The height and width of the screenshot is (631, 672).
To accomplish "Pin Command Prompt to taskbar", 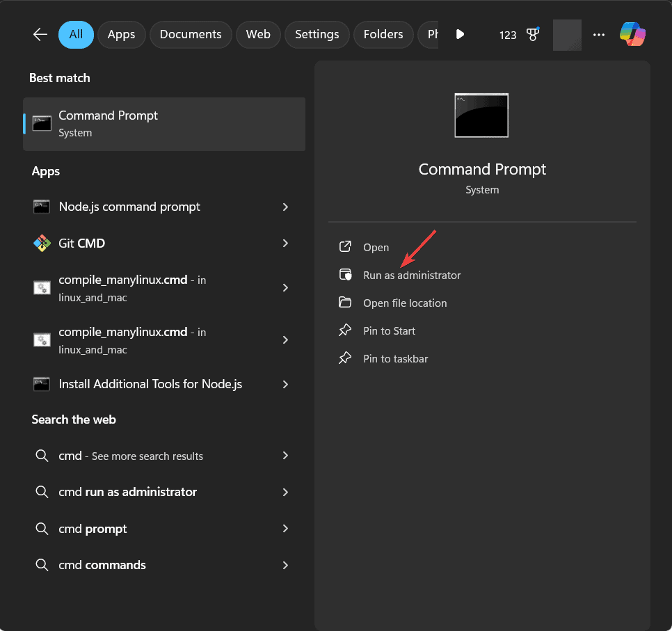I will (395, 359).
